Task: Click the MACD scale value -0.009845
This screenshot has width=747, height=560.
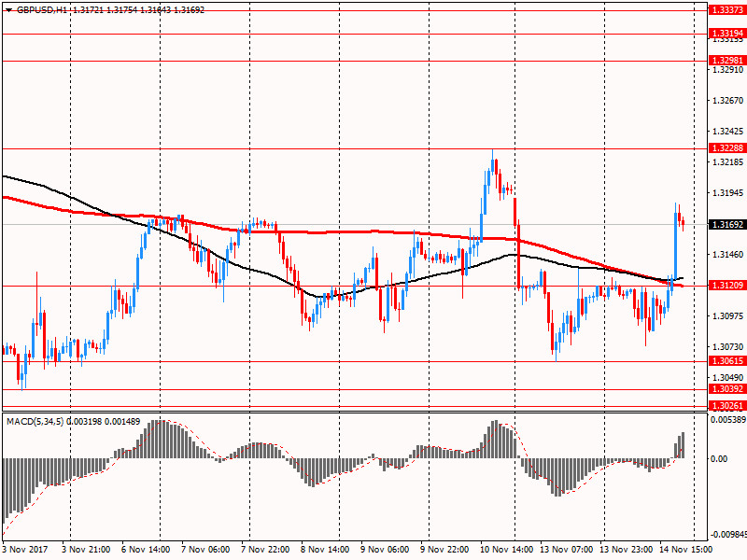Action: click(x=728, y=535)
